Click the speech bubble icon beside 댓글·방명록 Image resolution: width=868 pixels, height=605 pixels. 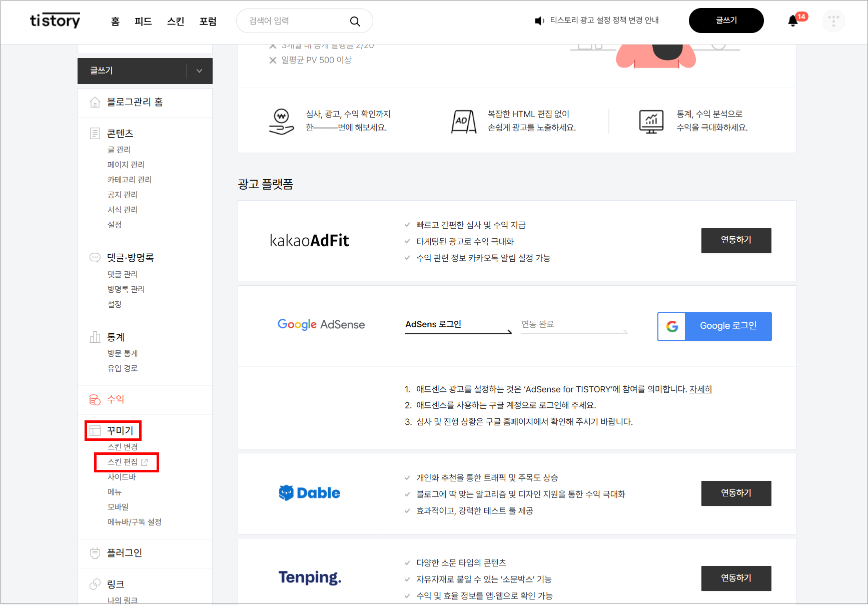coord(95,258)
